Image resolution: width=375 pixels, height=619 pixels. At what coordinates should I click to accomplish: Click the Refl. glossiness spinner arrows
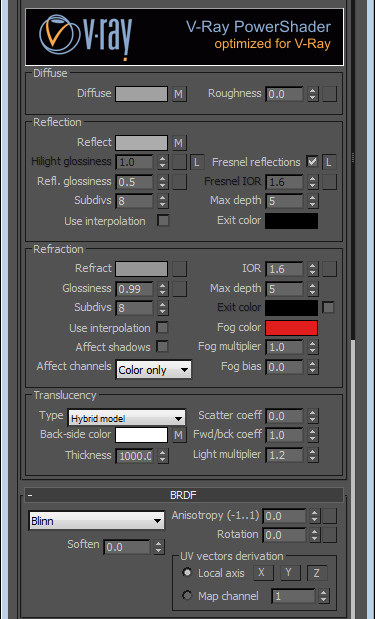click(x=163, y=182)
